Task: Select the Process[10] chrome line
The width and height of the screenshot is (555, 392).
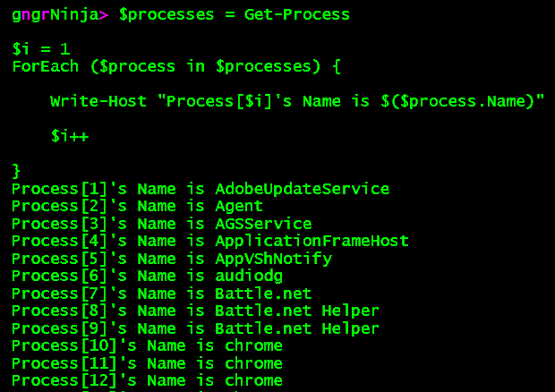Action: 147,345
